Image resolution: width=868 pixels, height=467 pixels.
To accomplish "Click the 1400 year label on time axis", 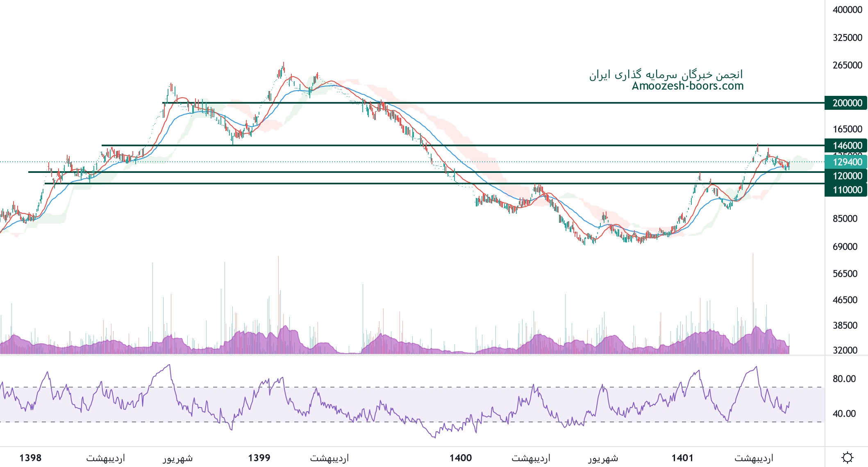I will 460,458.
